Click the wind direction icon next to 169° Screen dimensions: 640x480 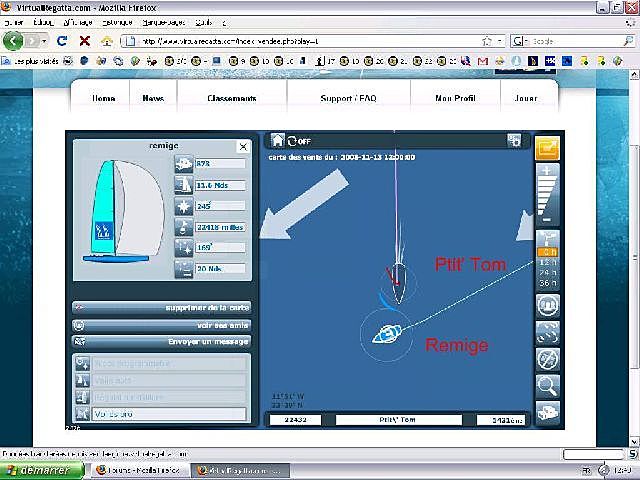pyautogui.click(x=184, y=248)
